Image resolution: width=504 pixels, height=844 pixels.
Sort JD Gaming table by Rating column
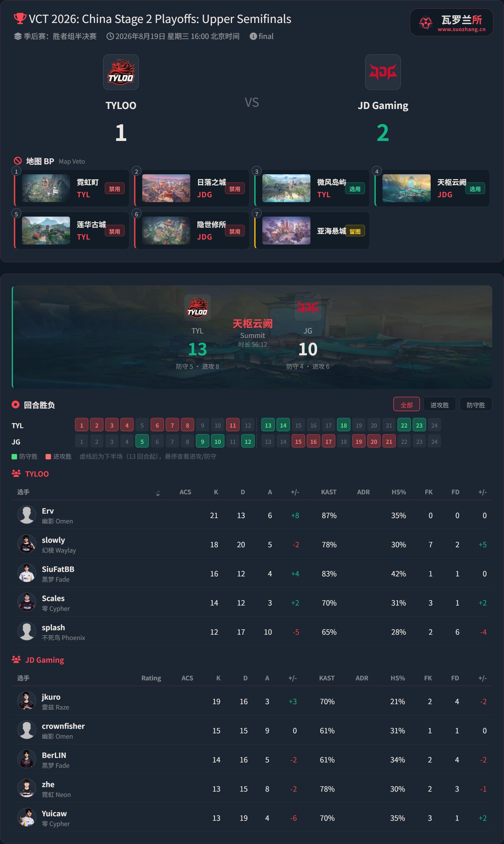[151, 678]
